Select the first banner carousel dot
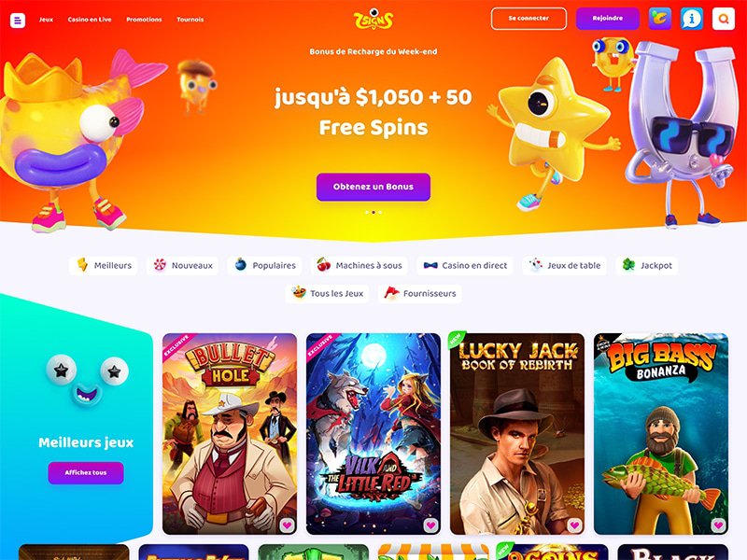The image size is (747, 560). (367, 213)
